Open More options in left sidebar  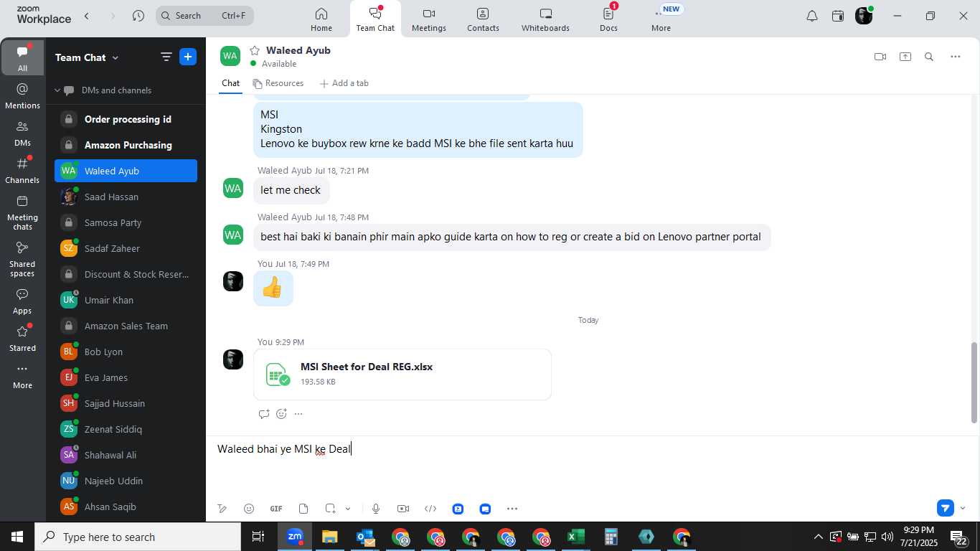(22, 376)
